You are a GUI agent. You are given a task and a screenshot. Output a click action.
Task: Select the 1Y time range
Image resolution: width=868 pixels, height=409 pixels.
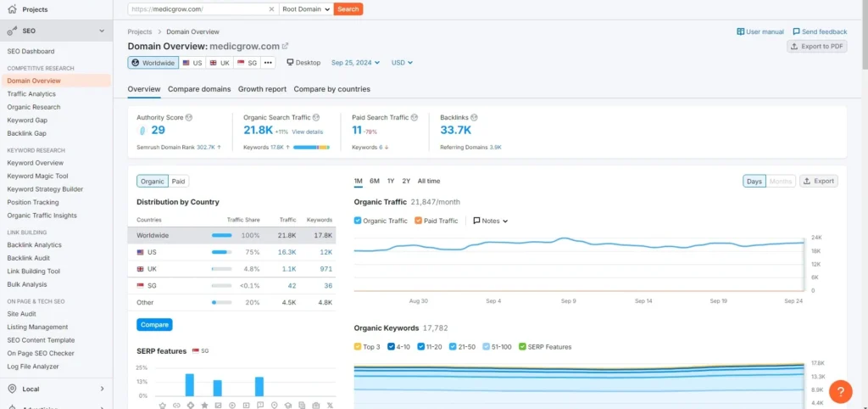pyautogui.click(x=391, y=182)
